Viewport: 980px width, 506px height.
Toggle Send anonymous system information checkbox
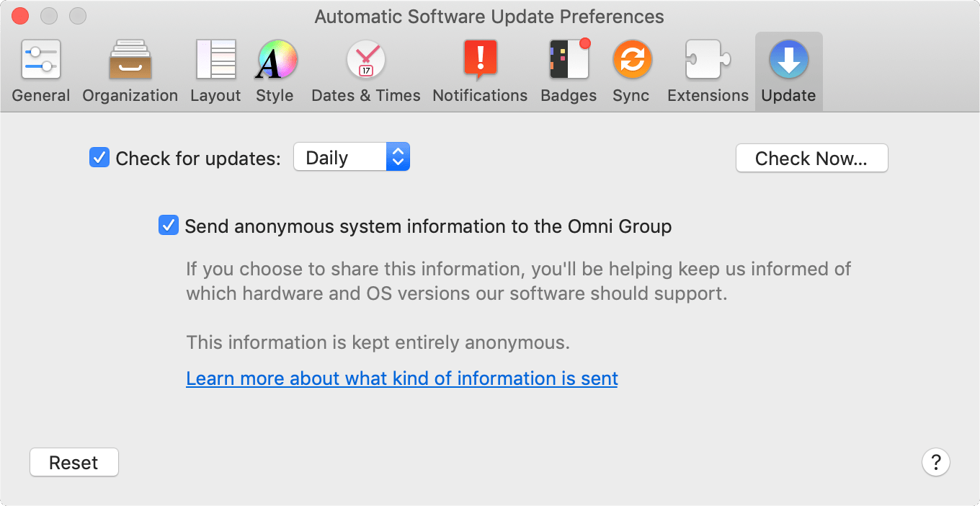168,226
